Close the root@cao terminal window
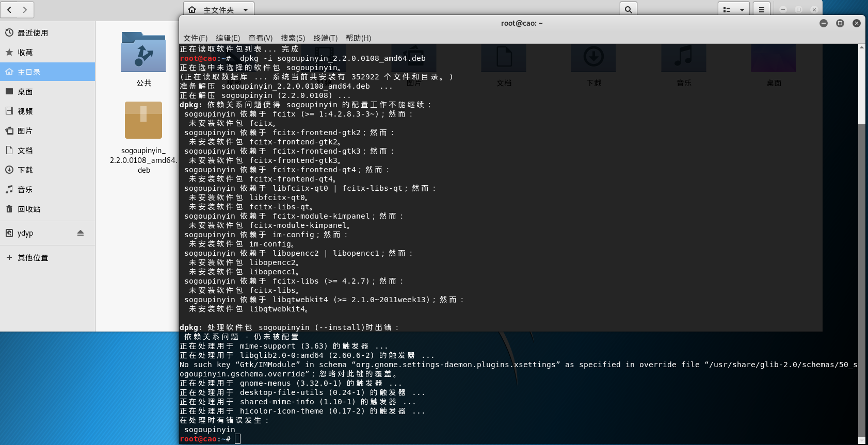Image resolution: width=868 pixels, height=445 pixels. pyautogui.click(x=857, y=23)
